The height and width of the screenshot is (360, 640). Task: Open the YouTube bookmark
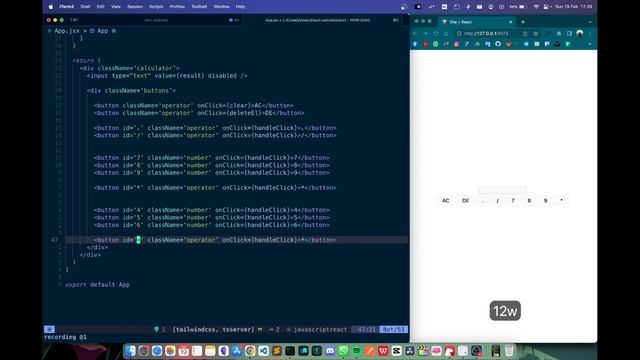click(426, 44)
